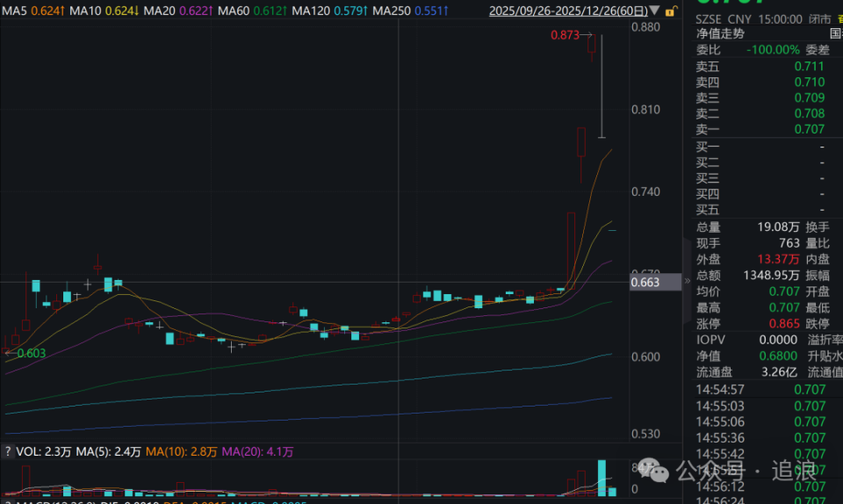The image size is (843, 504).
Task: Click the tallest cyan volume bar
Action: 602,478
